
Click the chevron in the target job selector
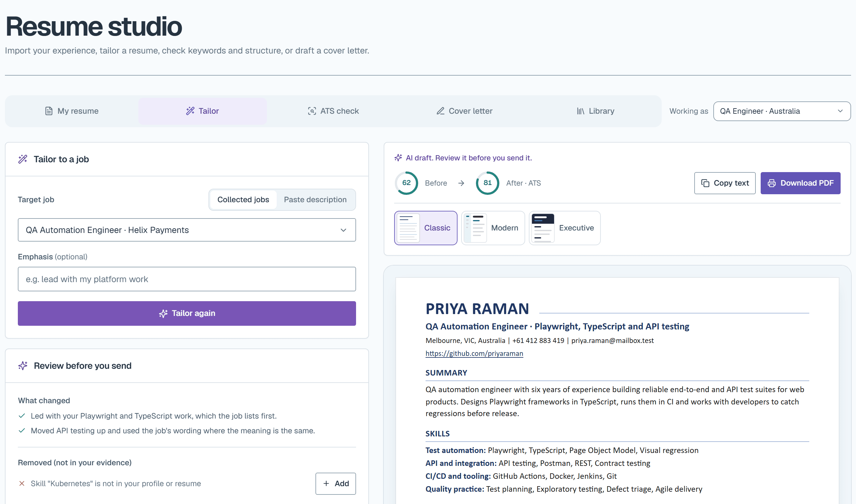(343, 230)
